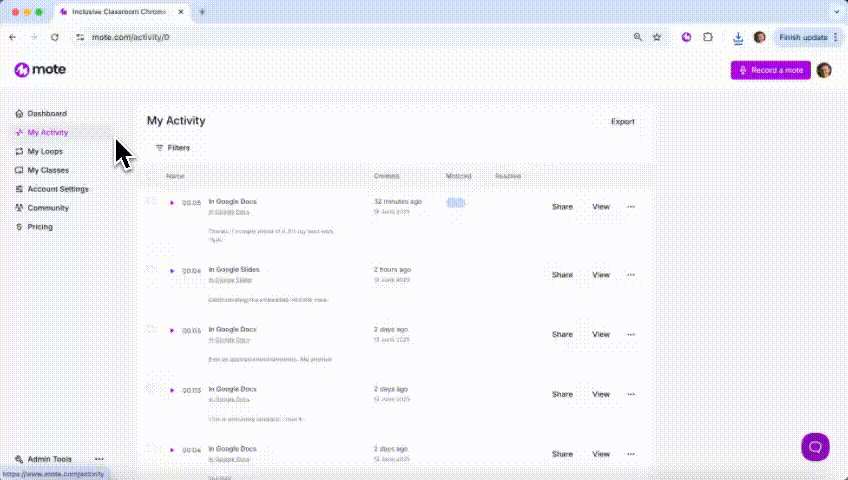Image resolution: width=848 pixels, height=480 pixels.
Task: Open the Mote extension icon in toolbar
Action: click(686, 37)
